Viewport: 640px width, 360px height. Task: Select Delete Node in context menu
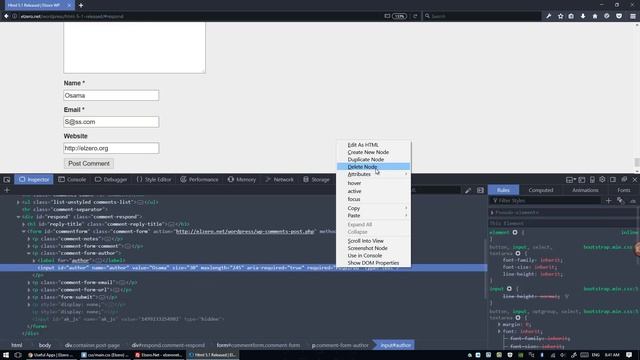pyautogui.click(x=373, y=167)
